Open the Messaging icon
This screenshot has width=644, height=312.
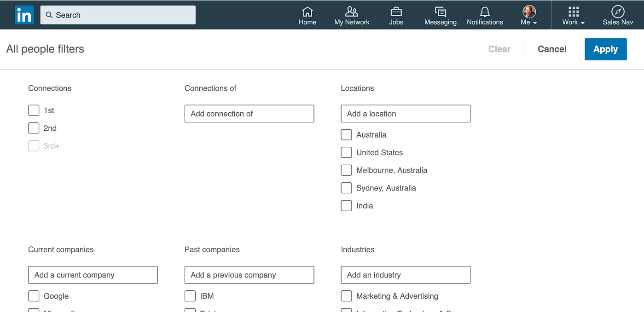click(x=441, y=12)
